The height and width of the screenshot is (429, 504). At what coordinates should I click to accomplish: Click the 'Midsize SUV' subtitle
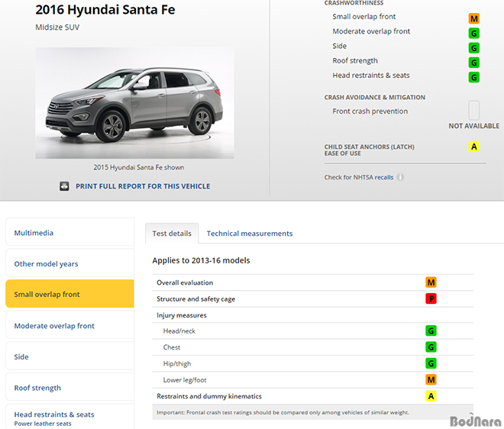coord(57,27)
